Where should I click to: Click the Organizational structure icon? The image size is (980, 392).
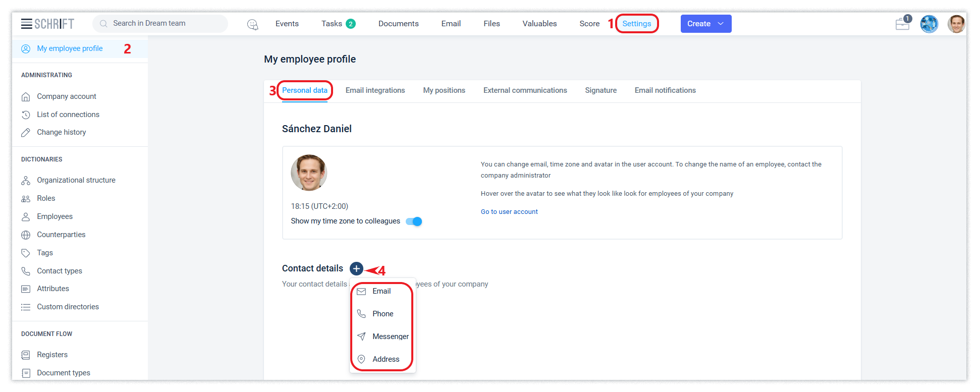[26, 181]
